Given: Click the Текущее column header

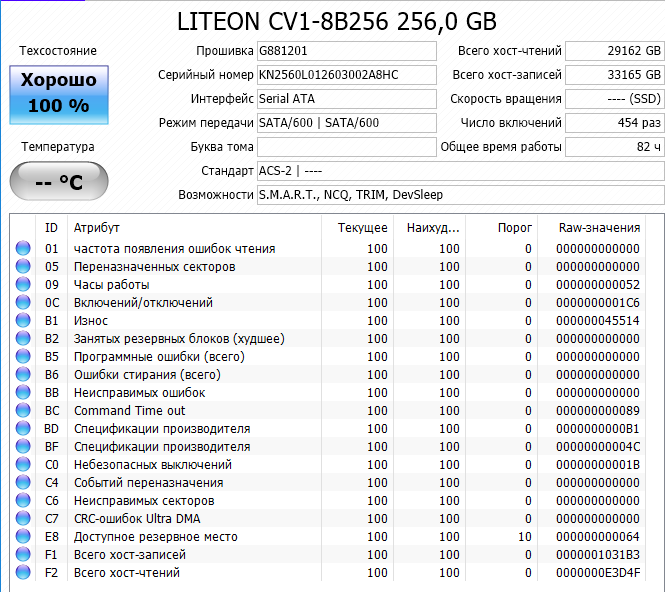Looking at the screenshot, I should (x=358, y=228).
